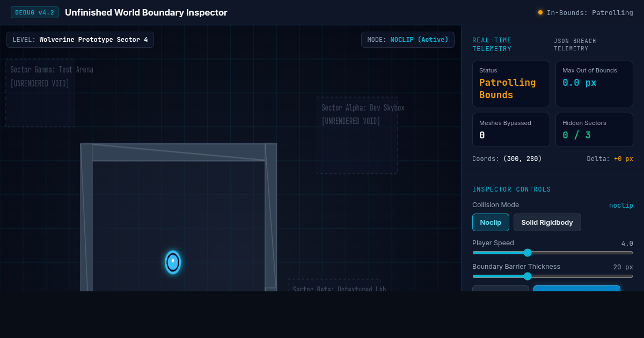
Task: Open the JSON Breach Telemetry tab
Action: [575, 45]
